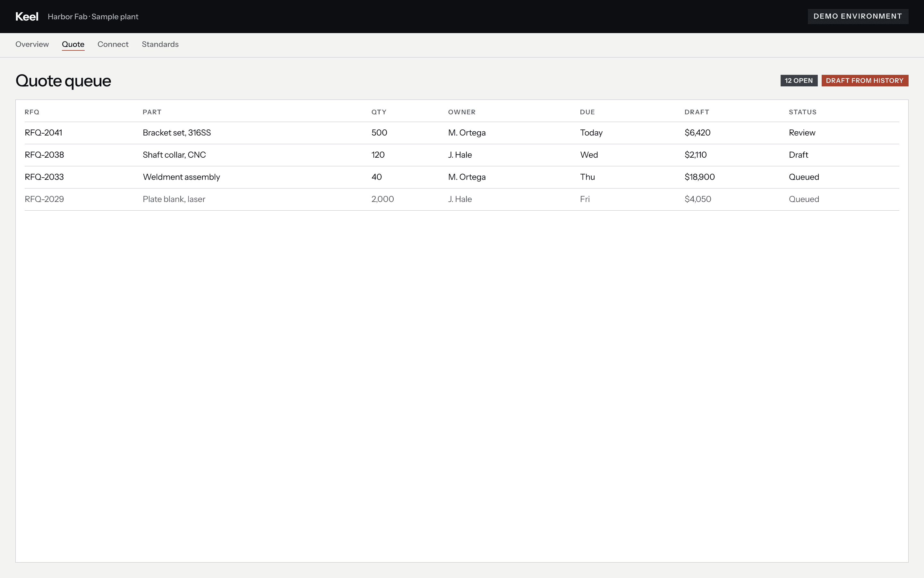924x578 pixels.
Task: Click owner J. Hale on RFQ-2038
Action: tap(460, 155)
